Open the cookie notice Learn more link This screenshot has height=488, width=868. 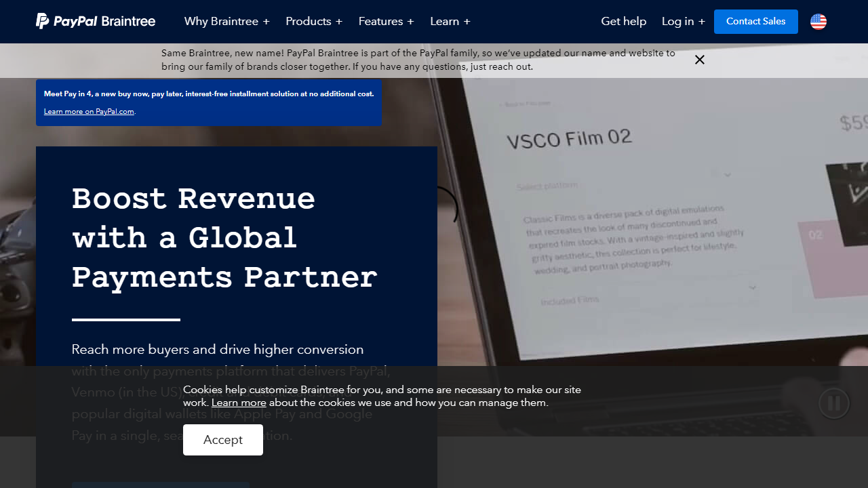[x=239, y=403]
